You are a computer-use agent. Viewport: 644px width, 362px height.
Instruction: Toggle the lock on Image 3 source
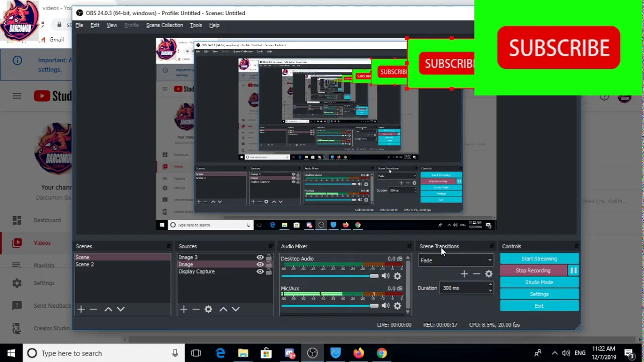click(x=269, y=257)
